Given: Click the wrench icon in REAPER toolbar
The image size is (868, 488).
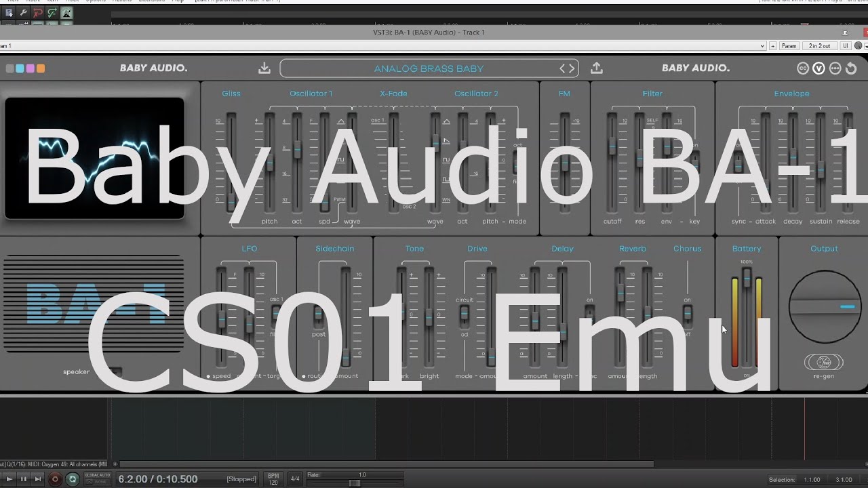Looking at the screenshot, I should pos(23,13).
